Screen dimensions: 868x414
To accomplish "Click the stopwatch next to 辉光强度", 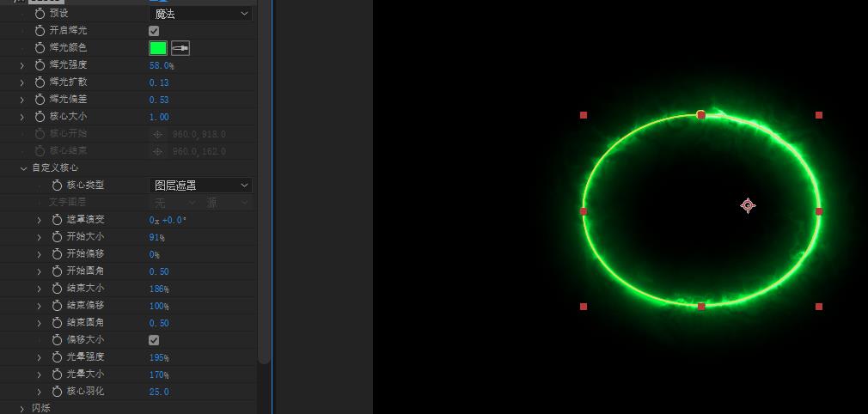I will click(40, 65).
